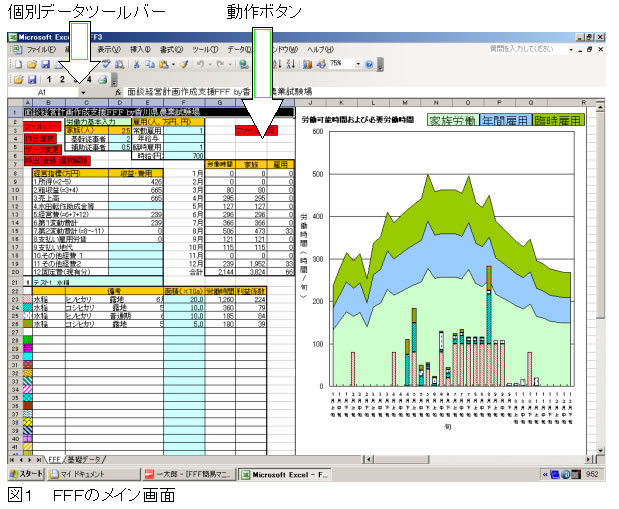Screen dimensions: 619x509
Task: Expand the Name Box dropdown for A1
Action: pos(83,92)
